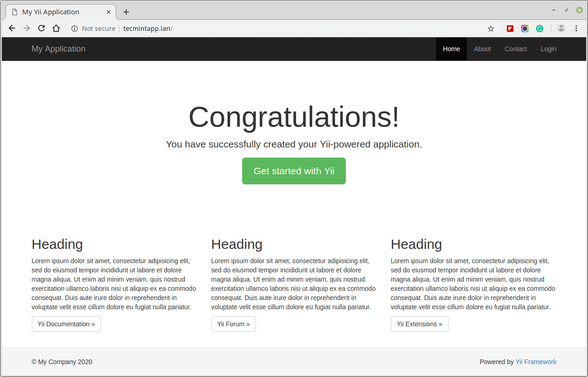Screen dimensions: 588x377
Task: Open the red Flipboard extension icon
Action: click(x=510, y=29)
